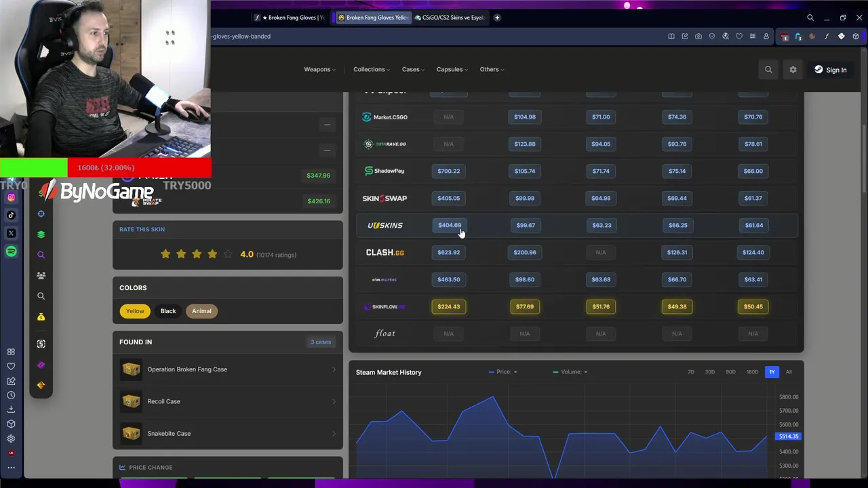
Task: Expand the Recoil Case chevron
Action: point(334,401)
